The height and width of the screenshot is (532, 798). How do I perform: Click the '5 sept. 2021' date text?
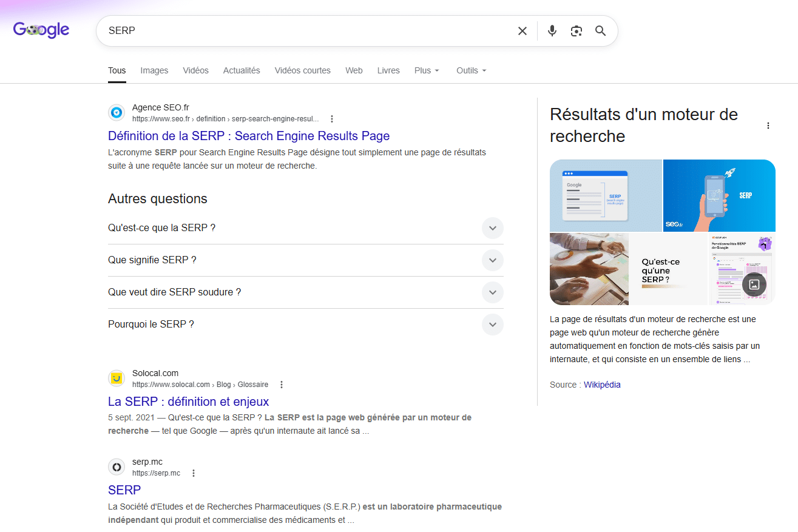(x=131, y=417)
